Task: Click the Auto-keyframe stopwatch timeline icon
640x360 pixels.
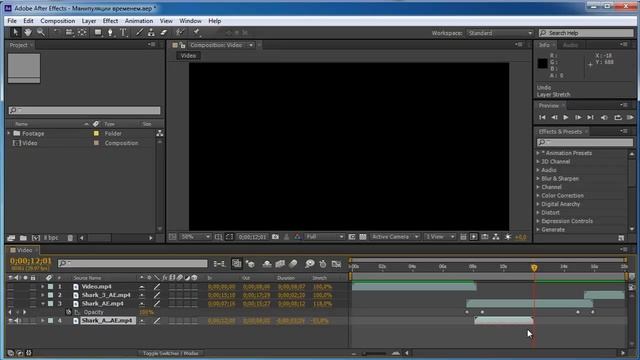Action: point(323,264)
